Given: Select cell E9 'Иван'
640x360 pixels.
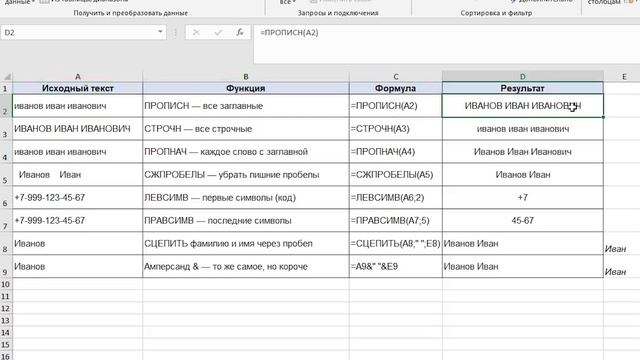Looking at the screenshot, I should [622, 267].
